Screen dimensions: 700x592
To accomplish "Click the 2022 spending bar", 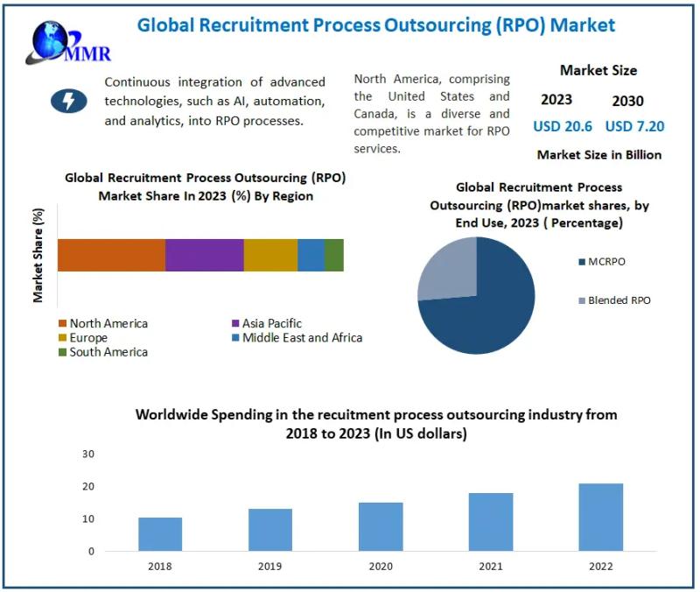I will (601, 517).
